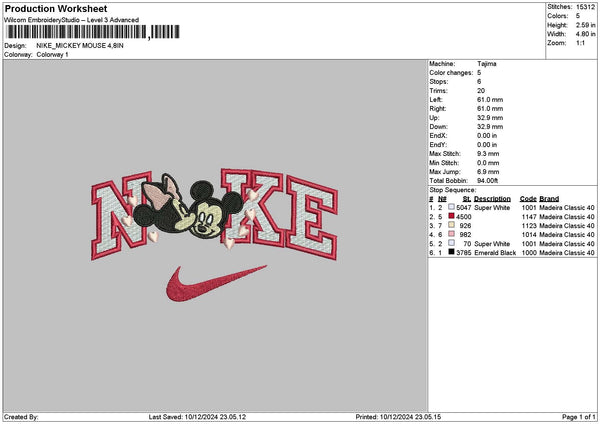Click the Left value 61.0 mm
This screenshot has height=424, width=600.
pos(490,99)
